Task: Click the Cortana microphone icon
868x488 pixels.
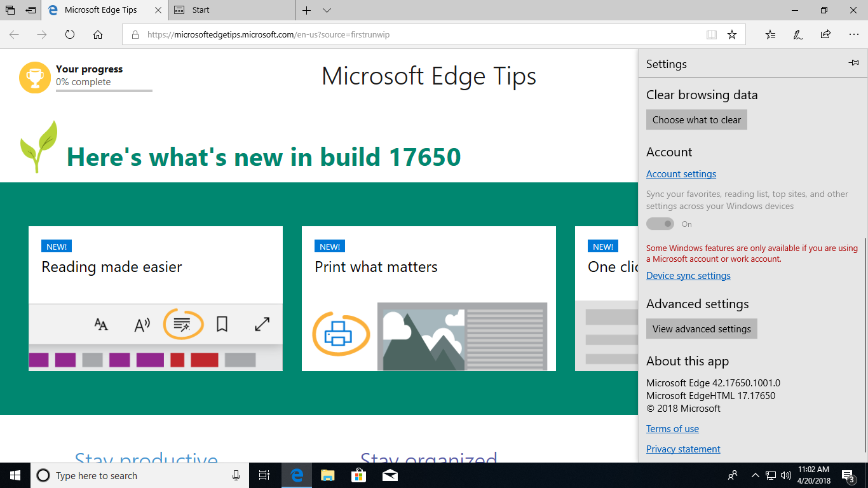Action: tap(236, 475)
